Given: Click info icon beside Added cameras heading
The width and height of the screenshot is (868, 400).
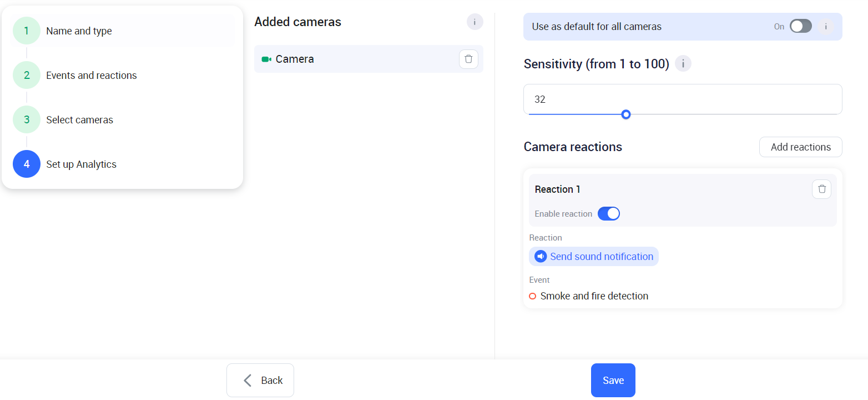Looking at the screenshot, I should coord(475,22).
